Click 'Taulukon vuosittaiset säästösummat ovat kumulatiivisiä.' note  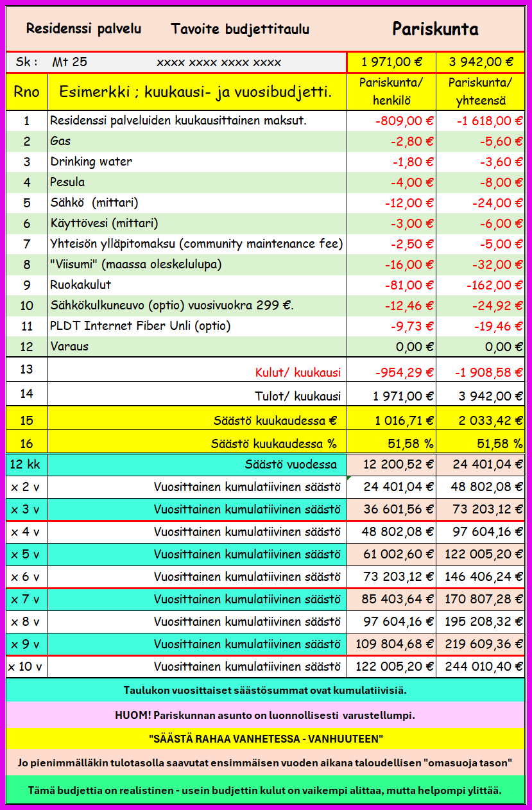pos(265,691)
